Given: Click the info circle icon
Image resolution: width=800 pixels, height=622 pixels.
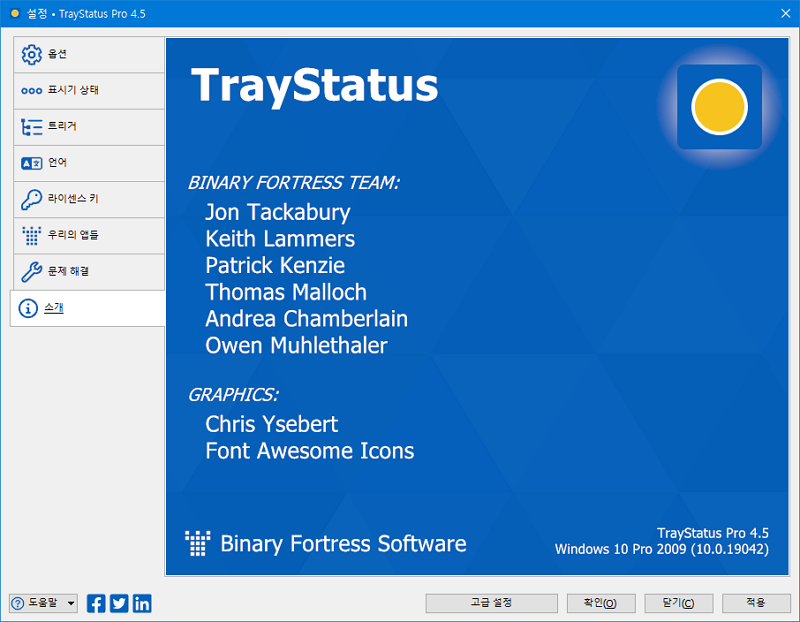Looking at the screenshot, I should click(x=28, y=308).
